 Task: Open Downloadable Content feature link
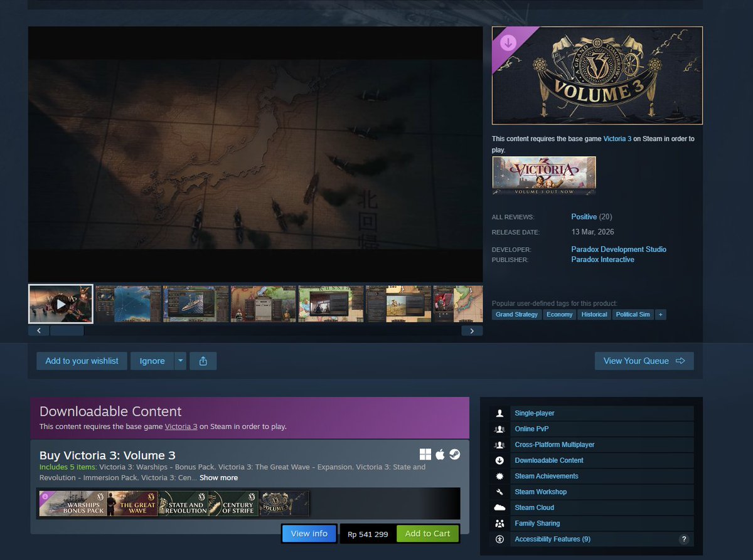coord(549,460)
